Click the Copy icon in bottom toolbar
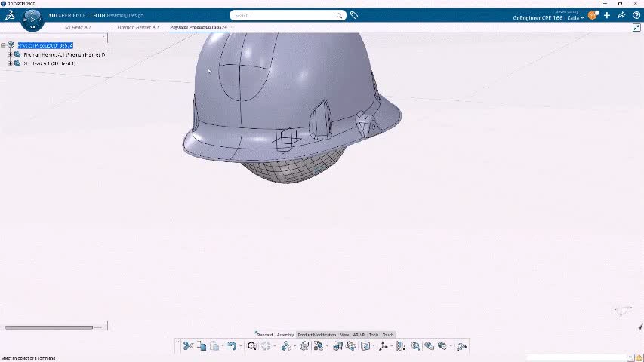 202,346
